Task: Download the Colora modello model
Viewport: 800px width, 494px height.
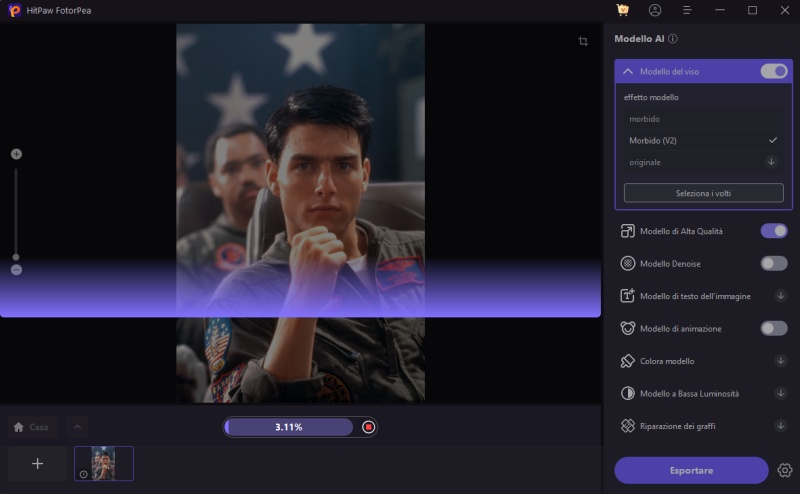Action: click(x=780, y=361)
